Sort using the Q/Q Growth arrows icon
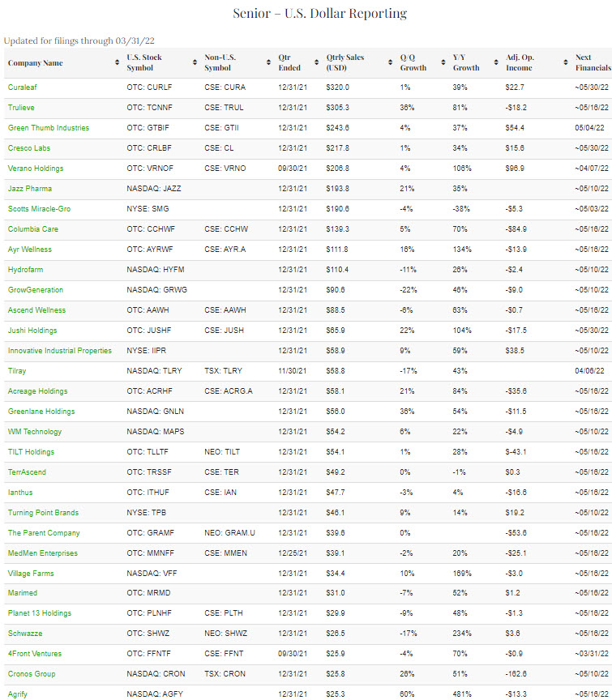Image resolution: width=612 pixels, height=700 pixels. (x=441, y=63)
